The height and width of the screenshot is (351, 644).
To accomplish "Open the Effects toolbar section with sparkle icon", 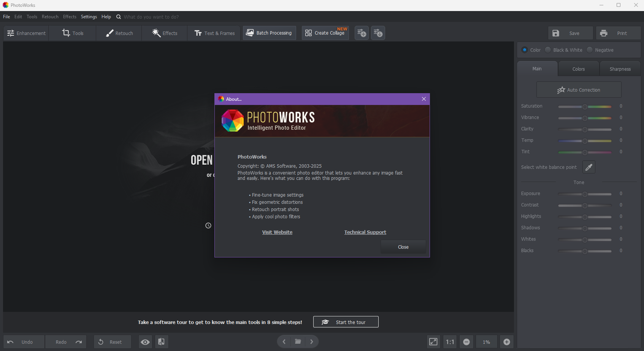I will coord(165,33).
